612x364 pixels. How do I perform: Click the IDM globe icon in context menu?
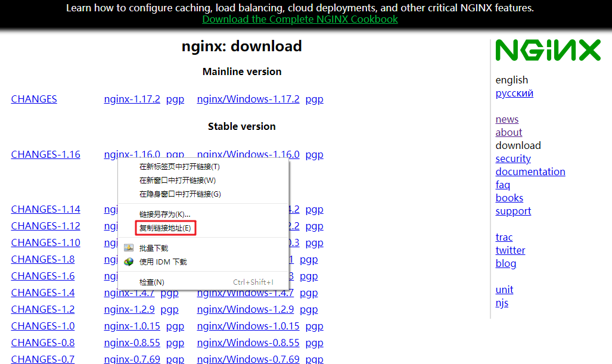(x=129, y=262)
